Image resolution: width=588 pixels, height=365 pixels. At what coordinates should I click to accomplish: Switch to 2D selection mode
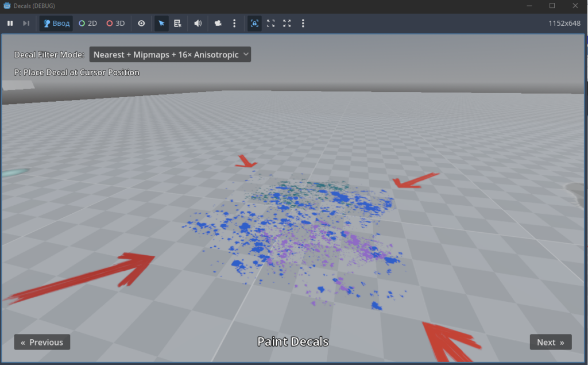[88, 24]
